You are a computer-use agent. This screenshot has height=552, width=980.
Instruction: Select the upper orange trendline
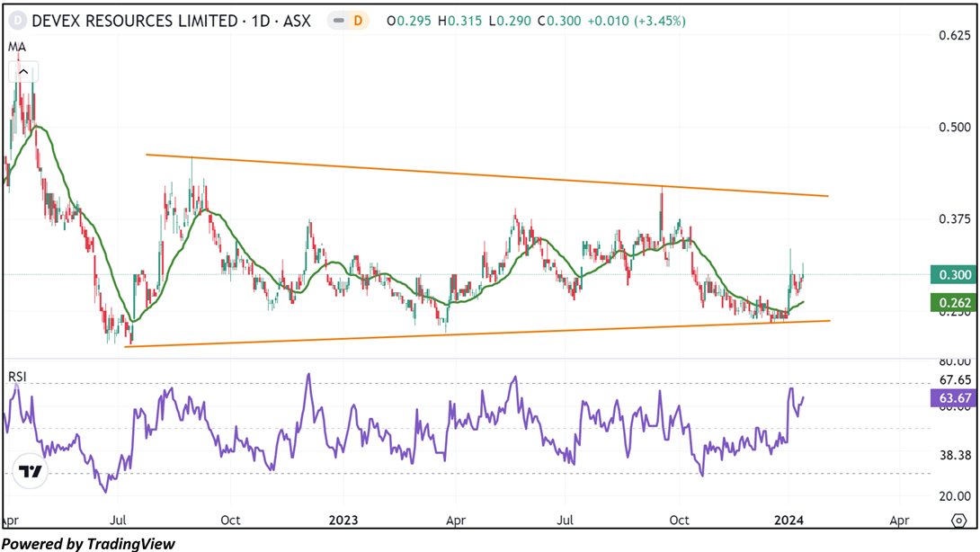[x=486, y=175]
